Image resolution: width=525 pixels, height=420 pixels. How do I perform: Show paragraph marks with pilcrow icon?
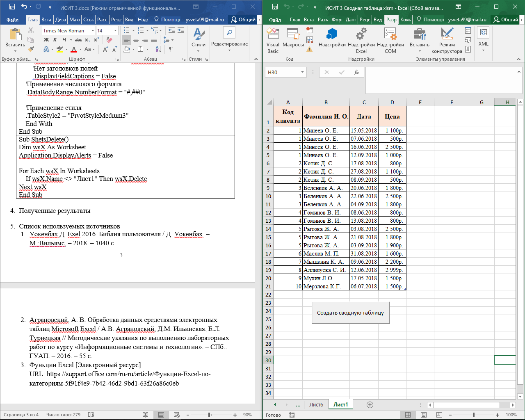tap(171, 49)
